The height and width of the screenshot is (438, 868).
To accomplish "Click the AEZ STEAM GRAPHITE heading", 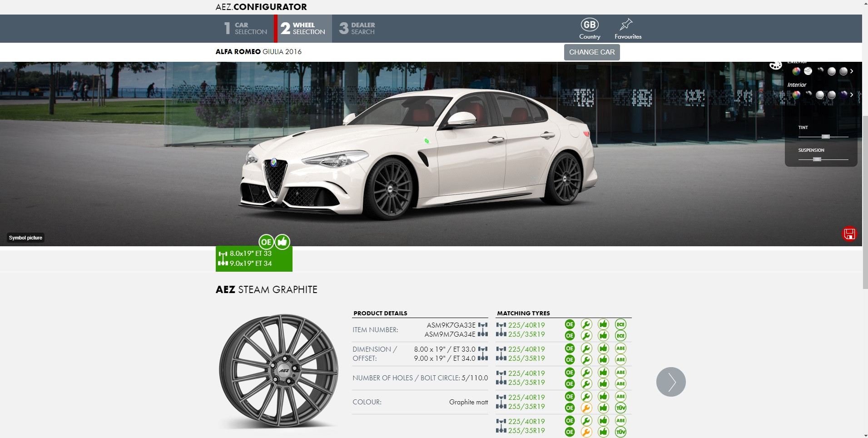I will (267, 289).
